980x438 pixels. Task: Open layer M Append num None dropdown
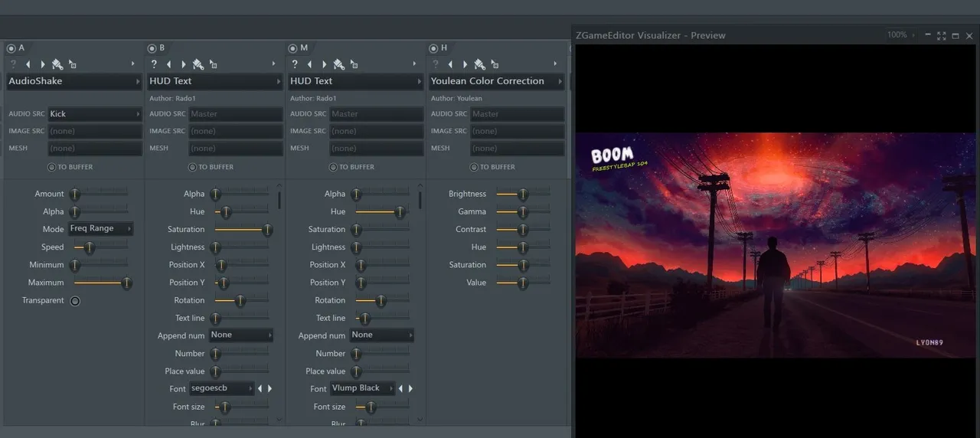(382, 335)
